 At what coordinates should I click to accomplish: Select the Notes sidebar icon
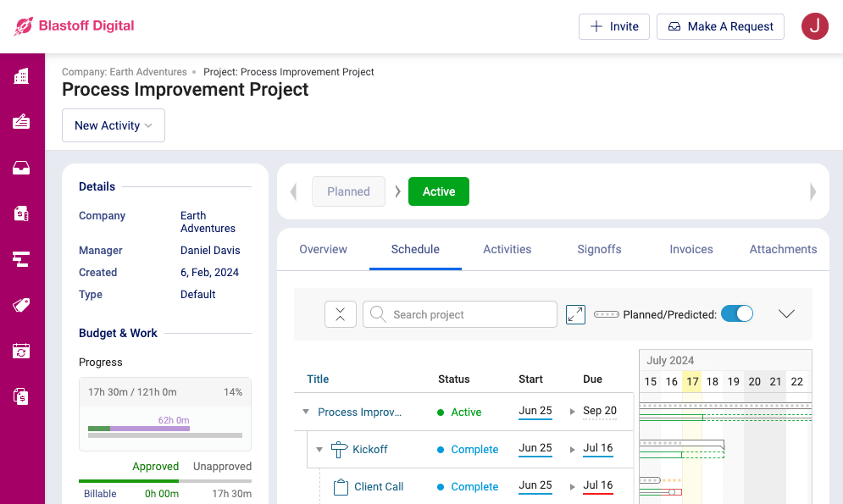(x=23, y=121)
